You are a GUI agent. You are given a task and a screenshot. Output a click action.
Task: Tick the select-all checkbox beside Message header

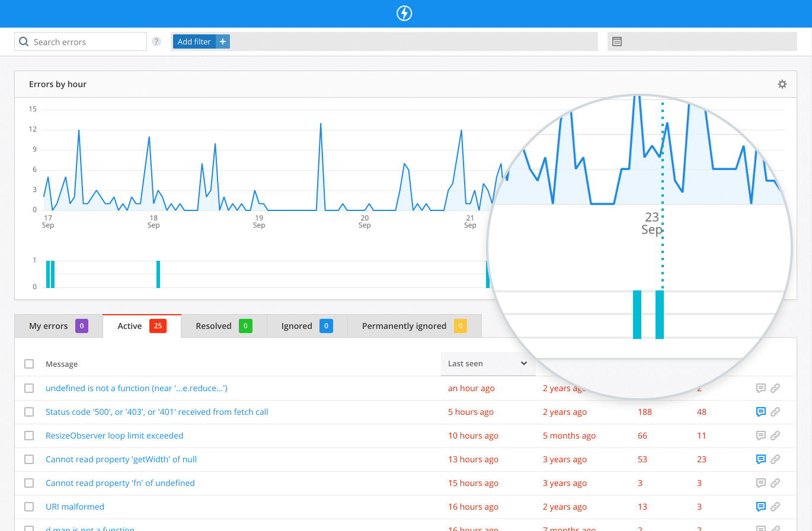(29, 364)
